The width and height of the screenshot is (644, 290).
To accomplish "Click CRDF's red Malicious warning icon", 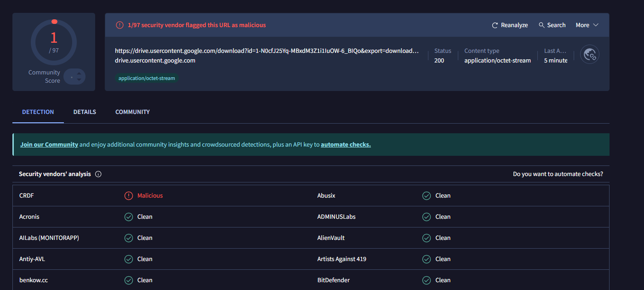I will tap(129, 196).
